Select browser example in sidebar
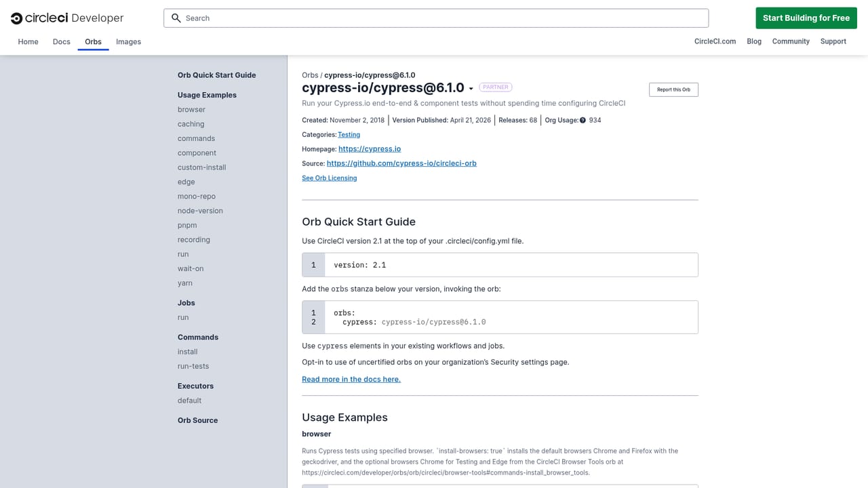Screen dimensions: 868x488 click(x=191, y=110)
